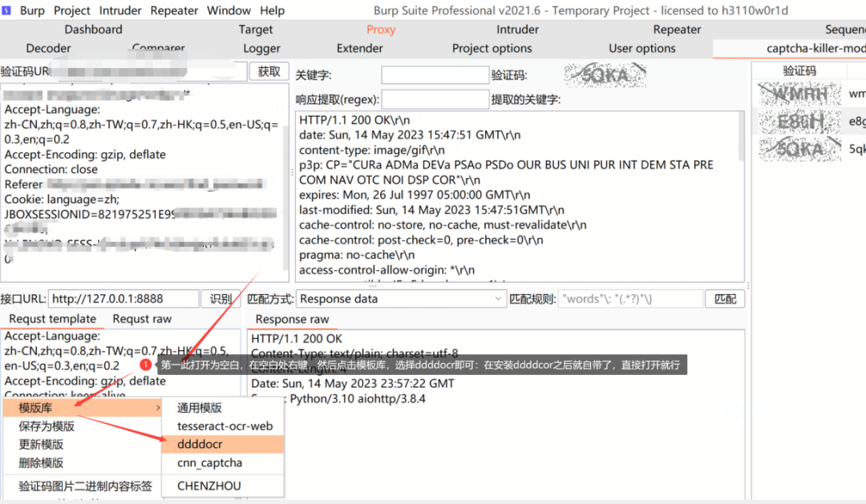Open the Response raw tab
Screen dimensions: 866x504
(292, 319)
